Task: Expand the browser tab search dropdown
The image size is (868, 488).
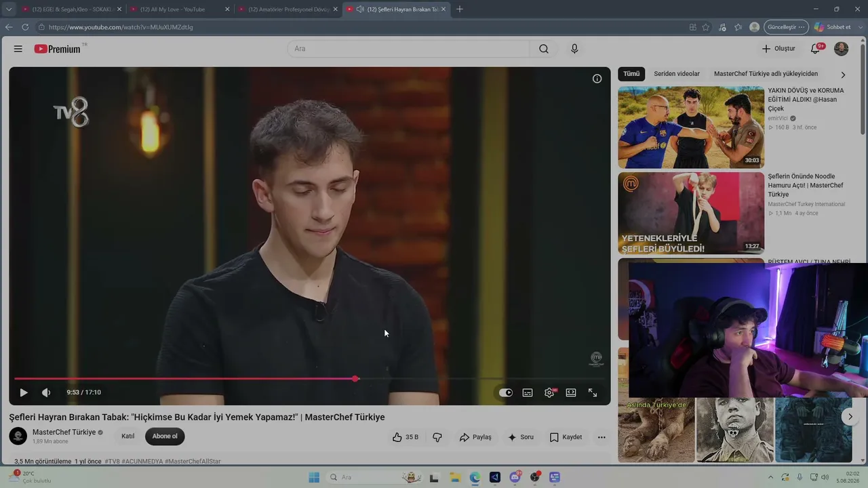Action: coord(9,9)
